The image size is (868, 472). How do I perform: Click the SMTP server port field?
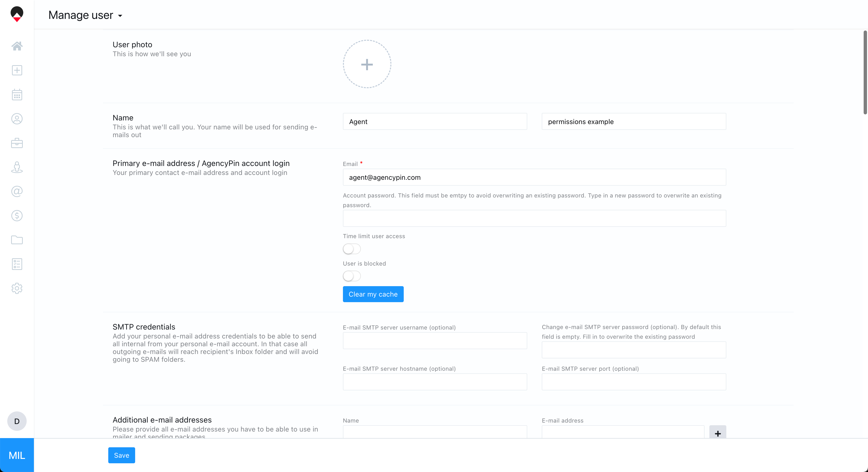tap(634, 382)
